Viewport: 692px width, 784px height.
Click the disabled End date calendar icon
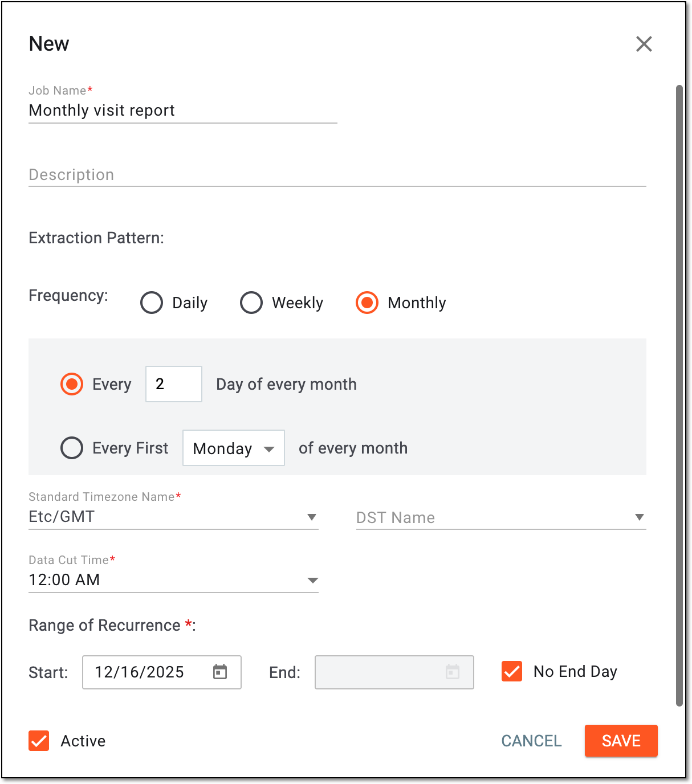point(453,672)
